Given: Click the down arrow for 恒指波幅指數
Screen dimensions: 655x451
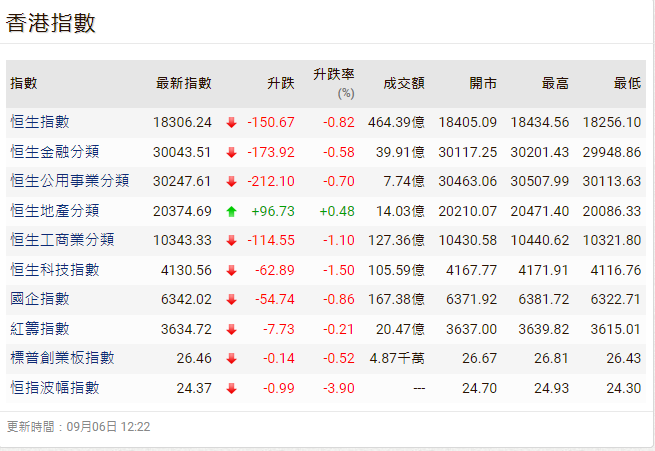Looking at the screenshot, I should point(231,388).
